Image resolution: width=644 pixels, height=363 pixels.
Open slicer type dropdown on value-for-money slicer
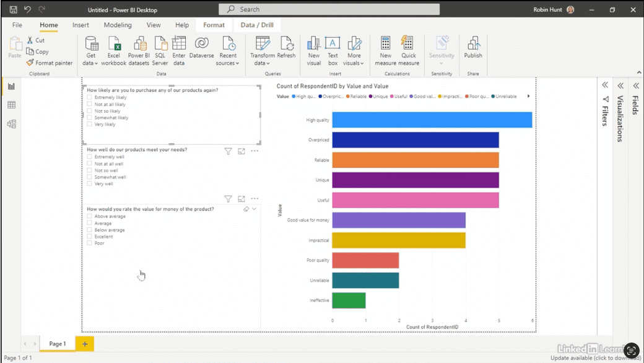[255, 209]
